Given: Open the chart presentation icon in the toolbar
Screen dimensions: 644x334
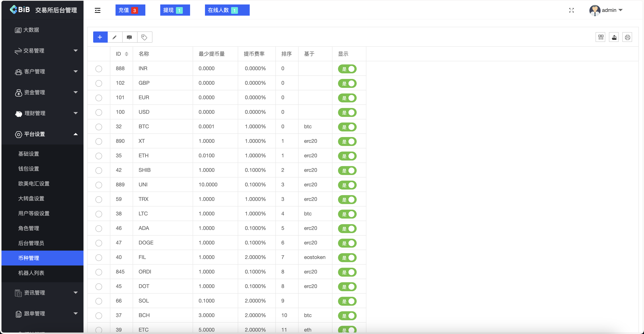Looking at the screenshot, I should [129, 37].
